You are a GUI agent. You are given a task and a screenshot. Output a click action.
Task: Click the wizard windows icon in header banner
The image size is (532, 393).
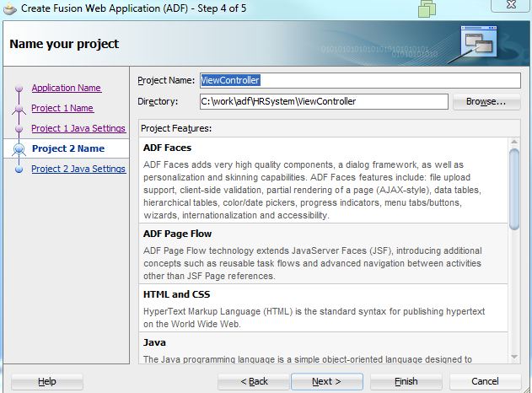(478, 42)
